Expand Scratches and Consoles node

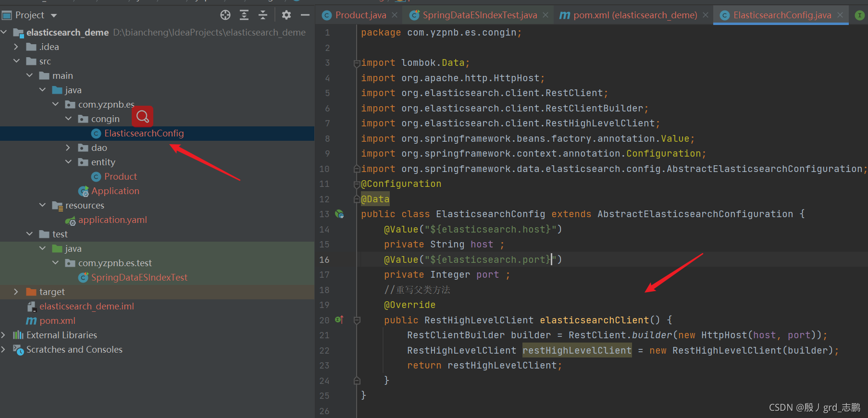click(3, 349)
